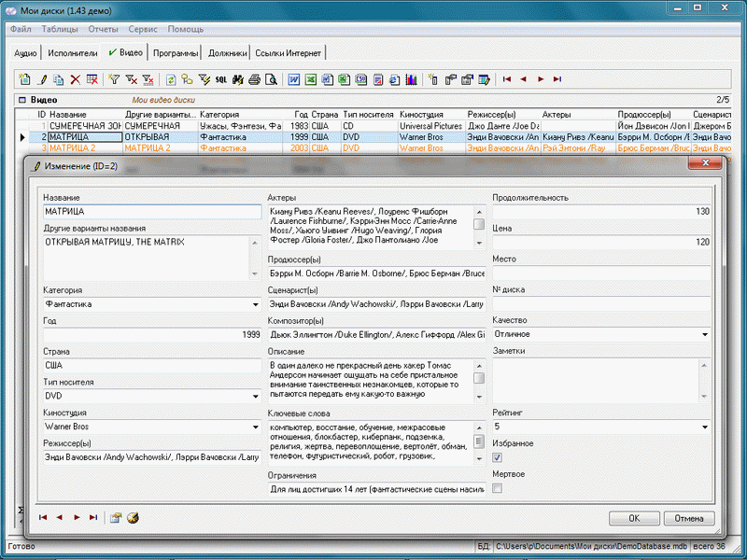The height and width of the screenshot is (560, 747).
Task: Click the funnel filter icon
Action: pyautogui.click(x=115, y=80)
